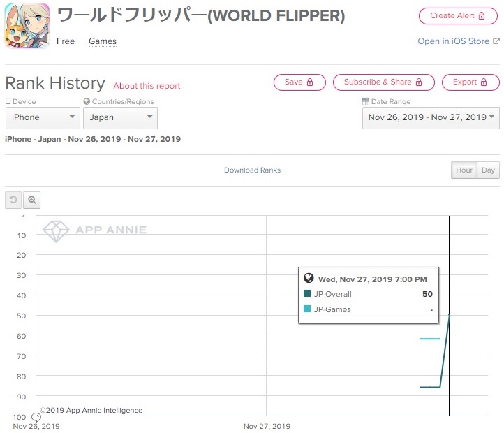Click the 'Free' price label
The height and width of the screenshot is (433, 504).
(x=66, y=41)
